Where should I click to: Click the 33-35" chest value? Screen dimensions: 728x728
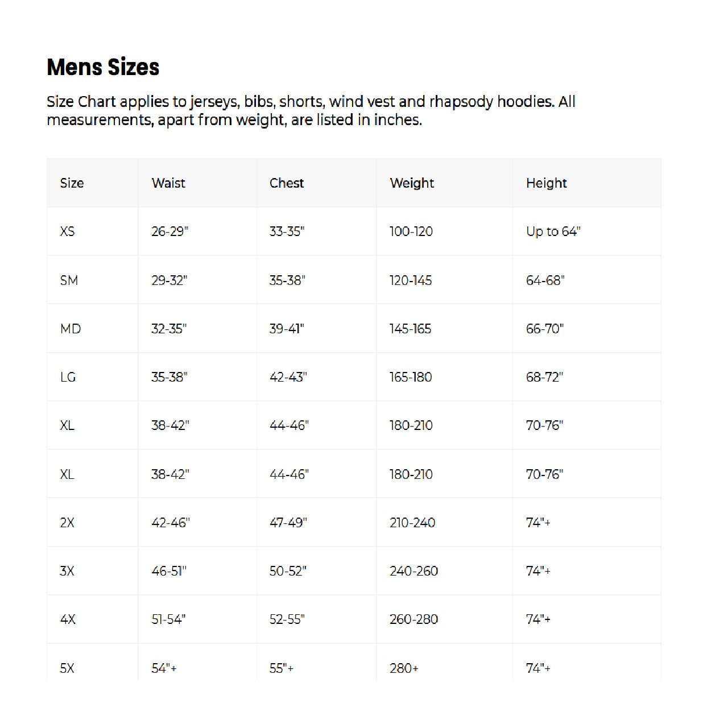pyautogui.click(x=287, y=231)
